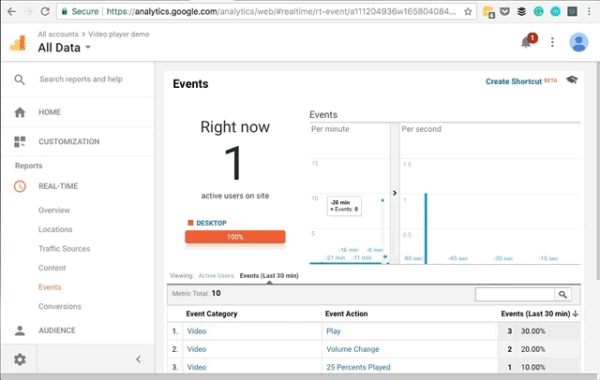600x380 pixels.
Task: Click the blue bar in Per second chart
Action: tap(426, 228)
